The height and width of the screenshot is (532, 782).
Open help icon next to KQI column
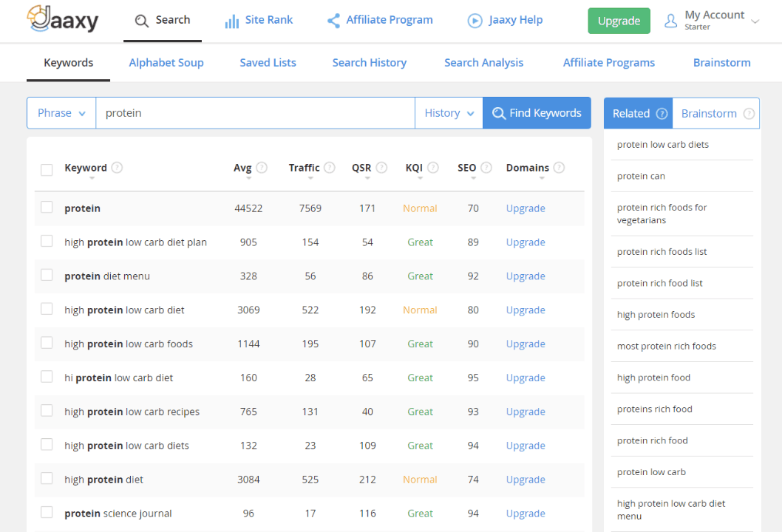[x=433, y=168]
